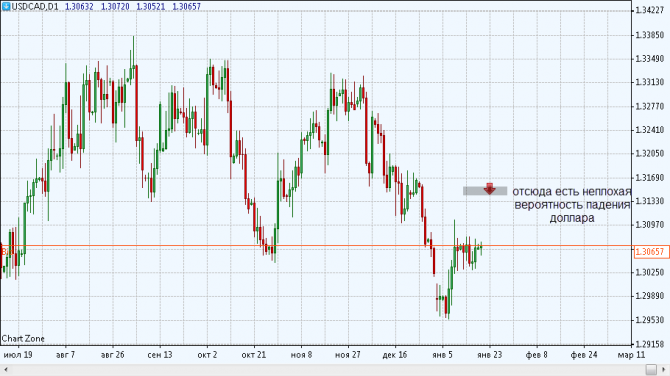
Task: Click the янв 23 date label
Action: pos(490,355)
